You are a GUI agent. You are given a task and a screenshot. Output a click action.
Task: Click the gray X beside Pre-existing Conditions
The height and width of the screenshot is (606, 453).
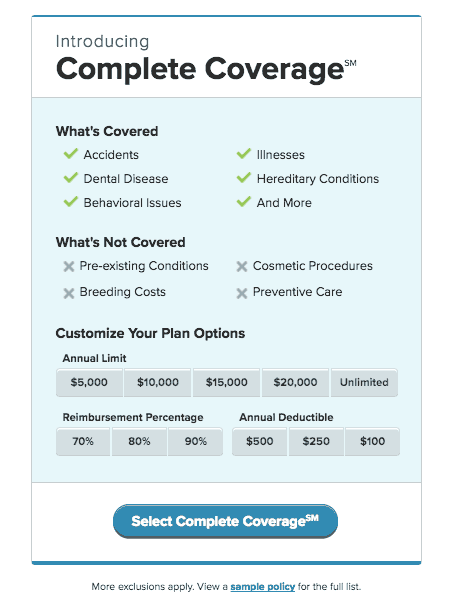click(69, 266)
